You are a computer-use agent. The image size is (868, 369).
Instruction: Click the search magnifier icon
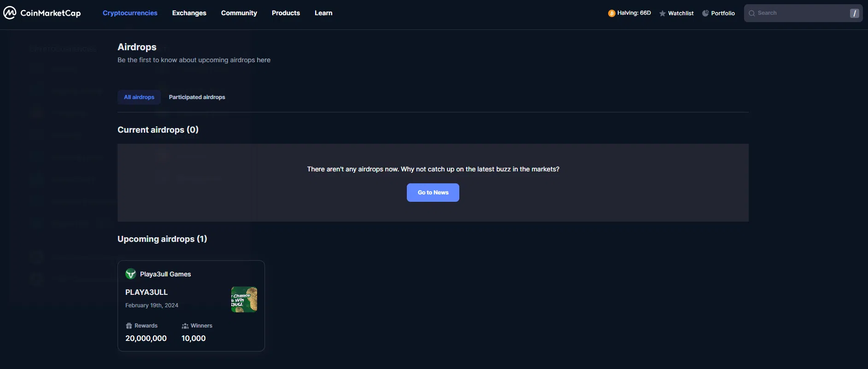click(752, 13)
